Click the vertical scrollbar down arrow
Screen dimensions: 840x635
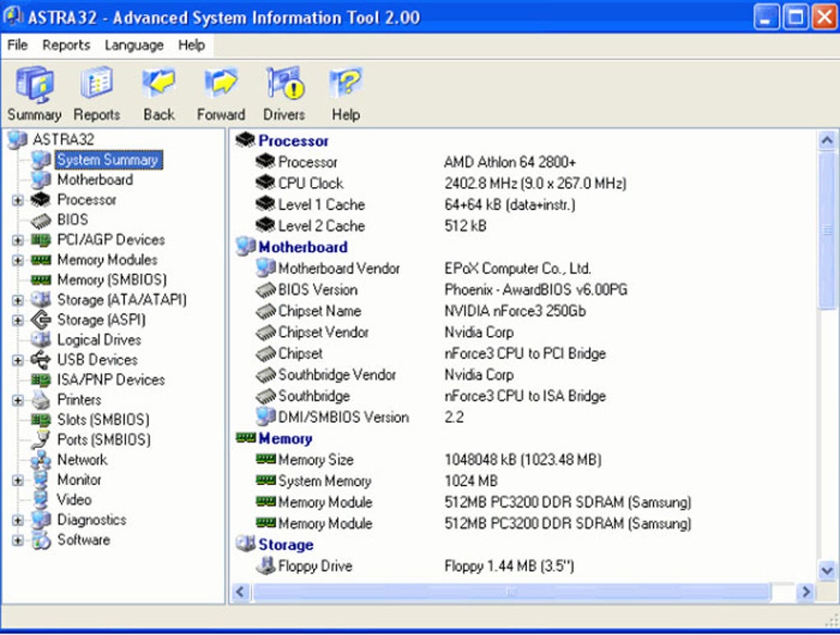[x=827, y=570]
